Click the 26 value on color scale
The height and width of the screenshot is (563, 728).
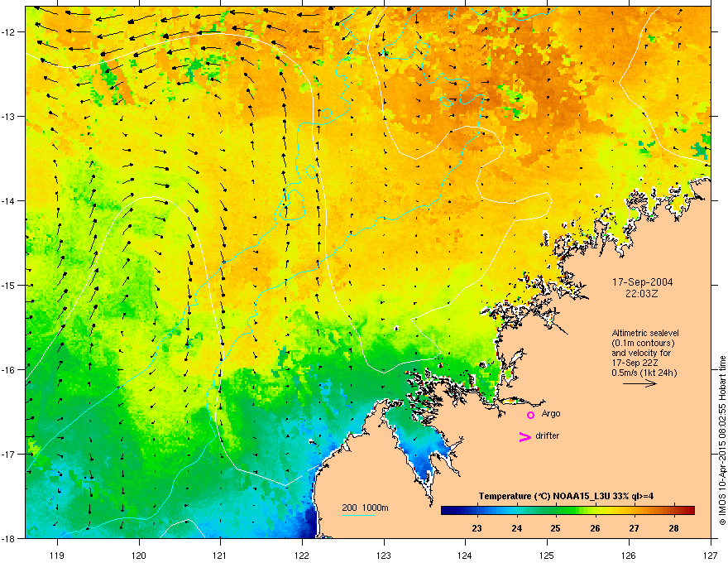click(595, 528)
